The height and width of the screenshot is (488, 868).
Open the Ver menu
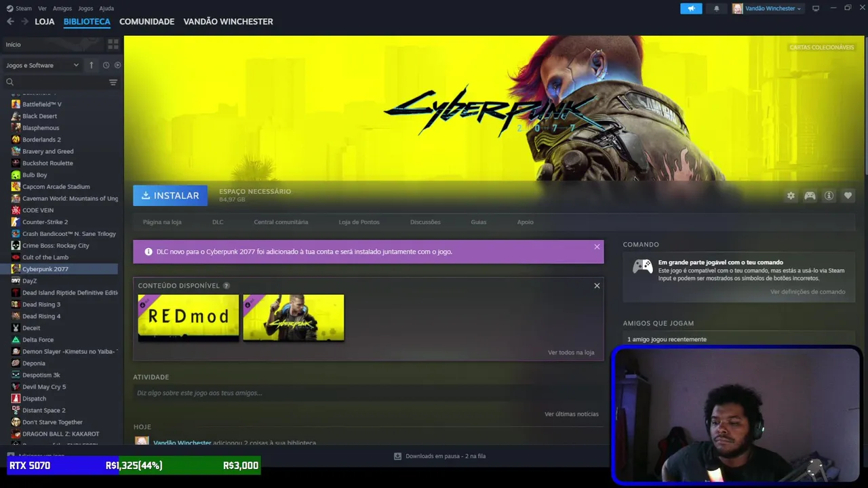[43, 9]
